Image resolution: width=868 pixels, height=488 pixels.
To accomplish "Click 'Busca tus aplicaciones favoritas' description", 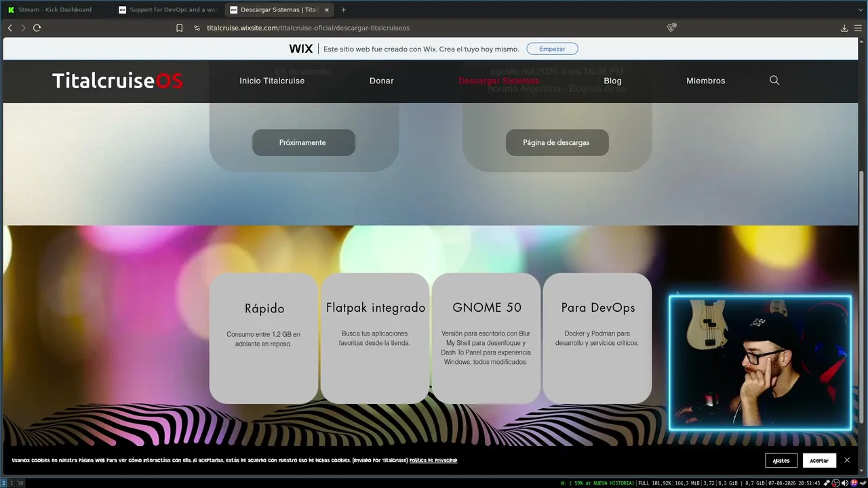I will 374,338.
